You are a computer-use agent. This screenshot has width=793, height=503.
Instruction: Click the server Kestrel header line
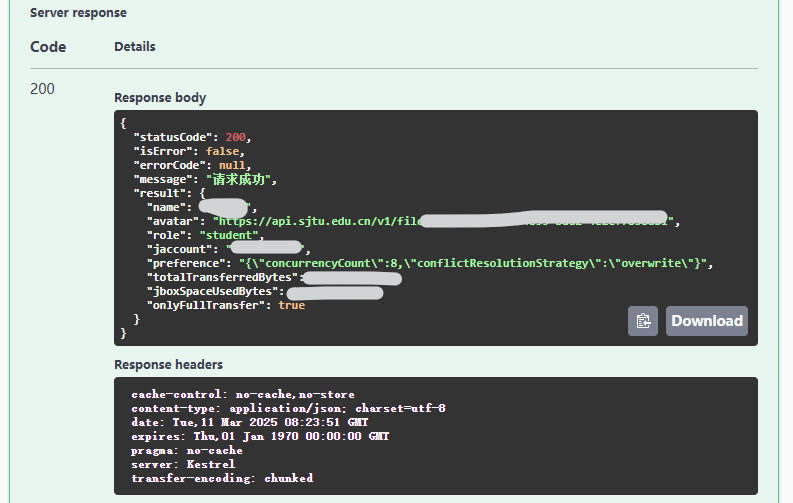point(183,464)
